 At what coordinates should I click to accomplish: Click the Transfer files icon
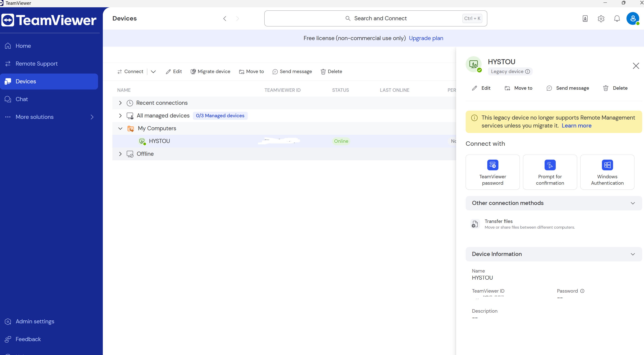(475, 224)
